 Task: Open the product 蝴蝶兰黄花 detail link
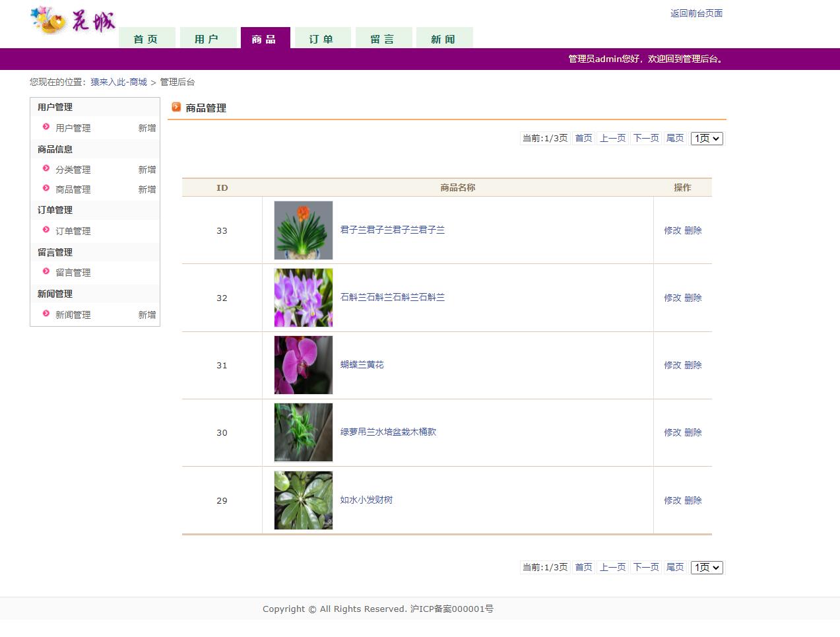362,364
